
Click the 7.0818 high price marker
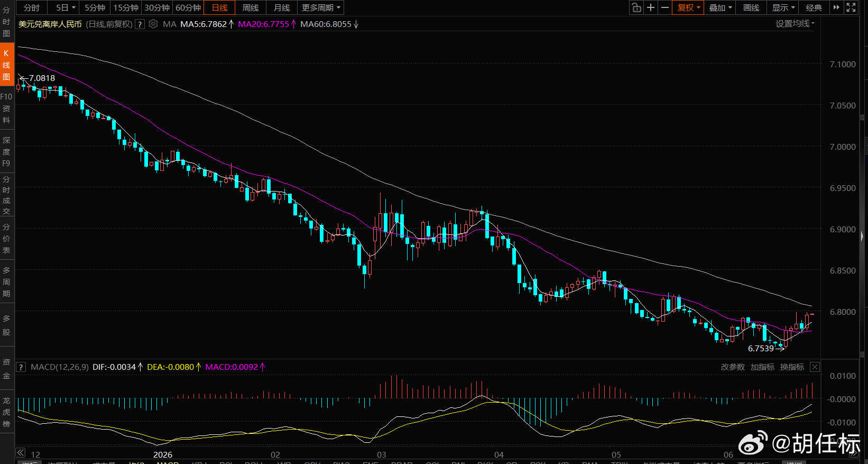(42, 78)
